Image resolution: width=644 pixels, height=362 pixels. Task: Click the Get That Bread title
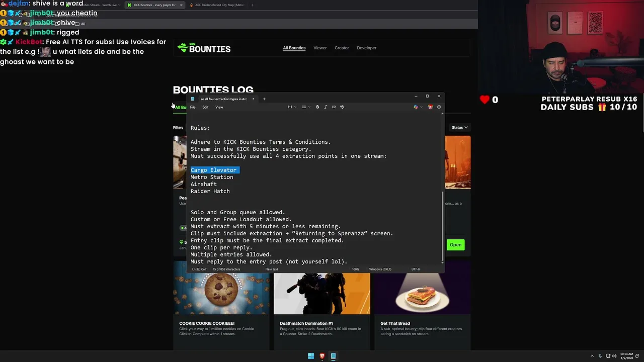(x=395, y=324)
